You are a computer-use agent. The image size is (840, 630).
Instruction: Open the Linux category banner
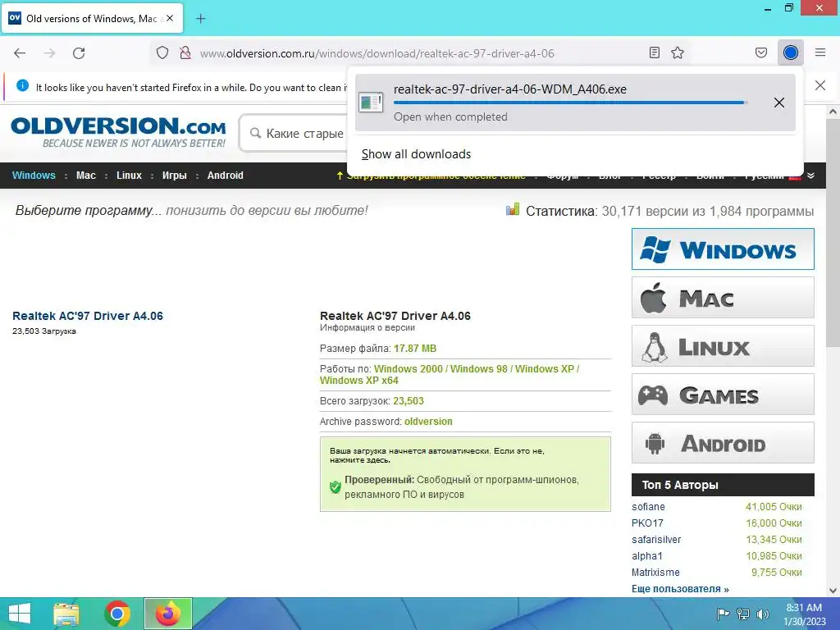[x=723, y=346]
